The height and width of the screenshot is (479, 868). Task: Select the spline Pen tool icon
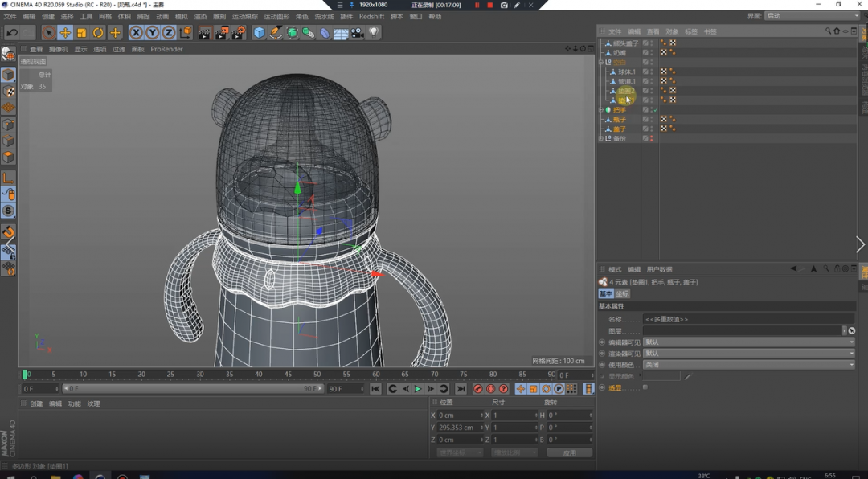coord(276,33)
